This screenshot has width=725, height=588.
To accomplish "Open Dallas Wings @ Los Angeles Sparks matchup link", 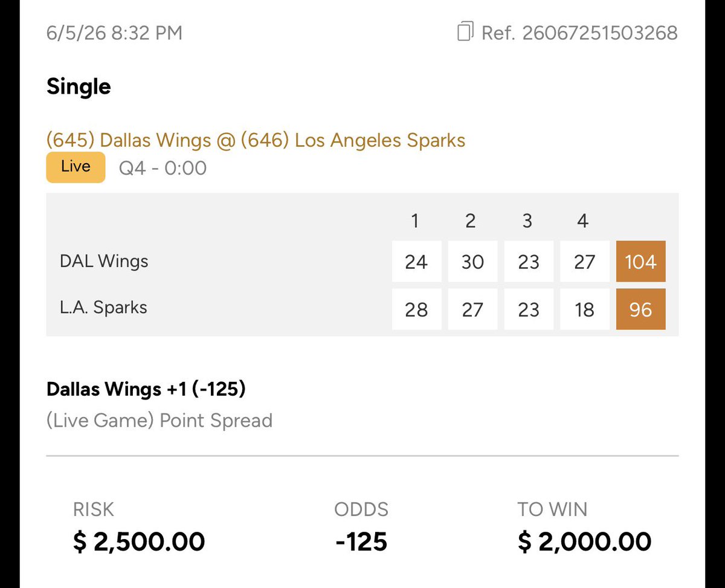I will point(256,140).
